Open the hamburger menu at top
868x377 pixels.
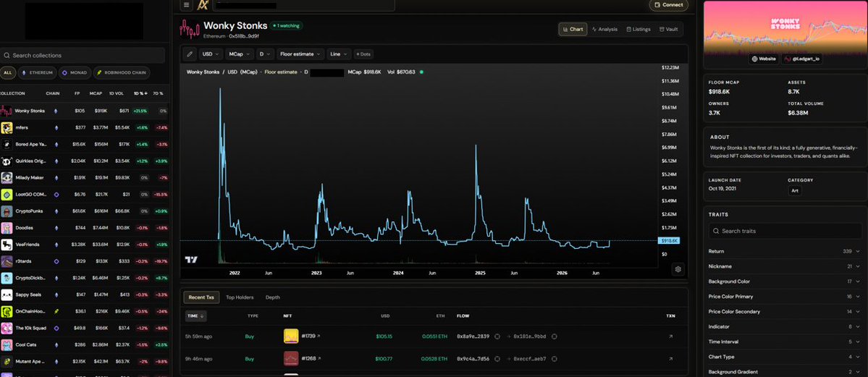tap(187, 5)
